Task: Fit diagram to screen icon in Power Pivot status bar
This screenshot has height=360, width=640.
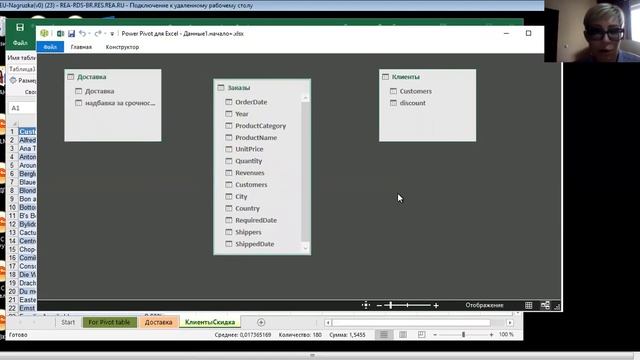Action: click(x=366, y=305)
